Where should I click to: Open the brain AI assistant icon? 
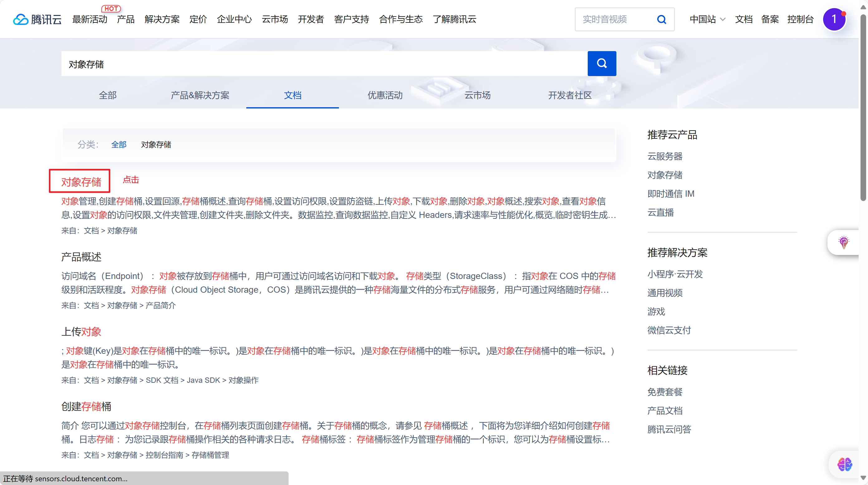844,464
